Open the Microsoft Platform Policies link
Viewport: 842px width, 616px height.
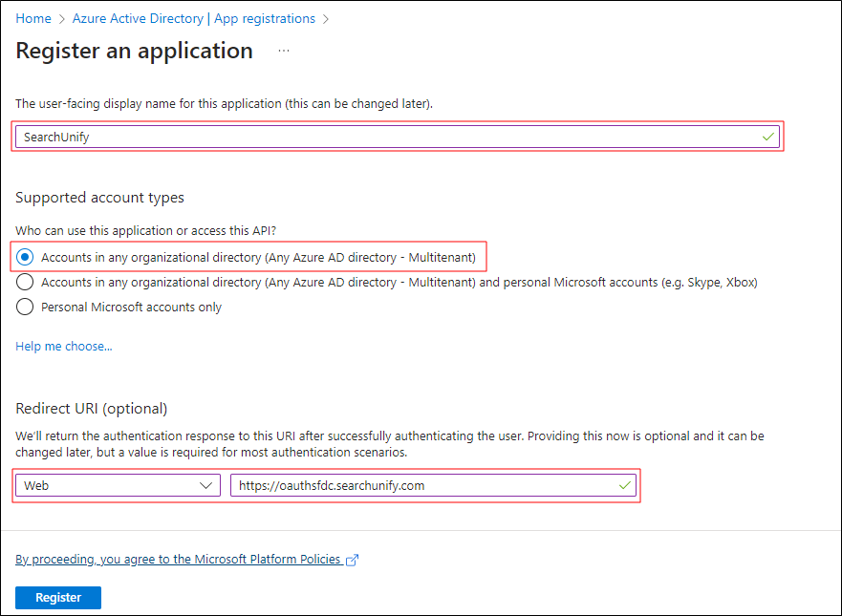(x=179, y=559)
